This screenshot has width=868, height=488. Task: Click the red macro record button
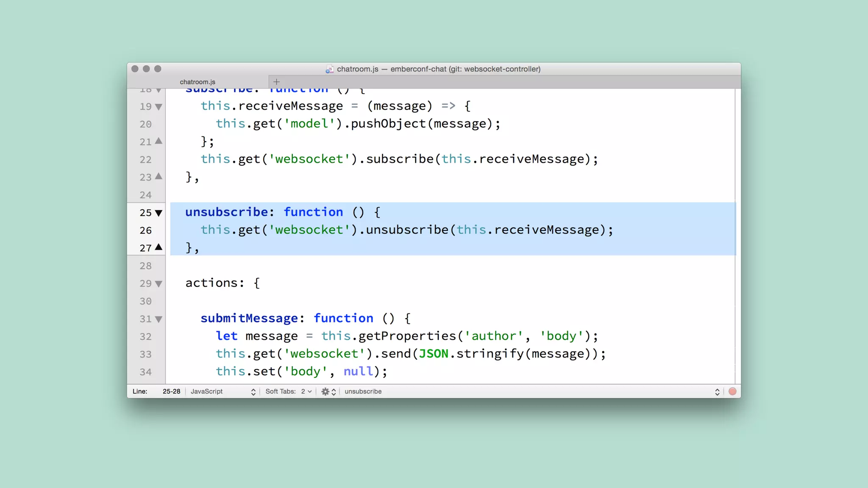click(x=732, y=391)
